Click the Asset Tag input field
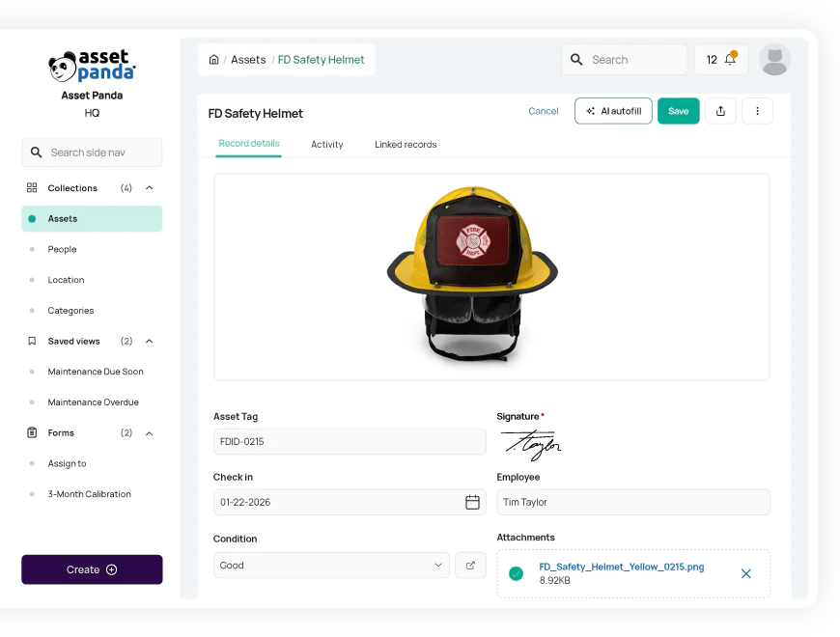840x637 pixels. pos(350,442)
